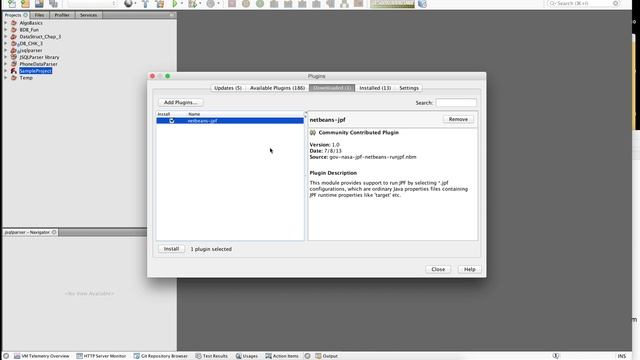Screen dimensions: 640x360
Task: Open the Available Plugins (186) tab
Action: (x=277, y=88)
